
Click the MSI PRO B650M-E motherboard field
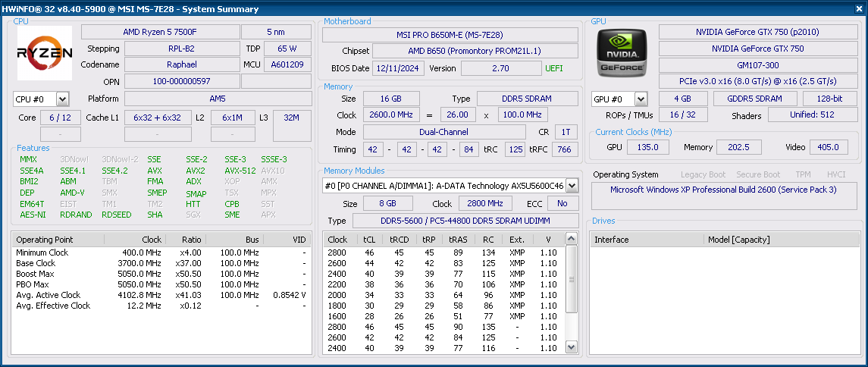(450, 35)
